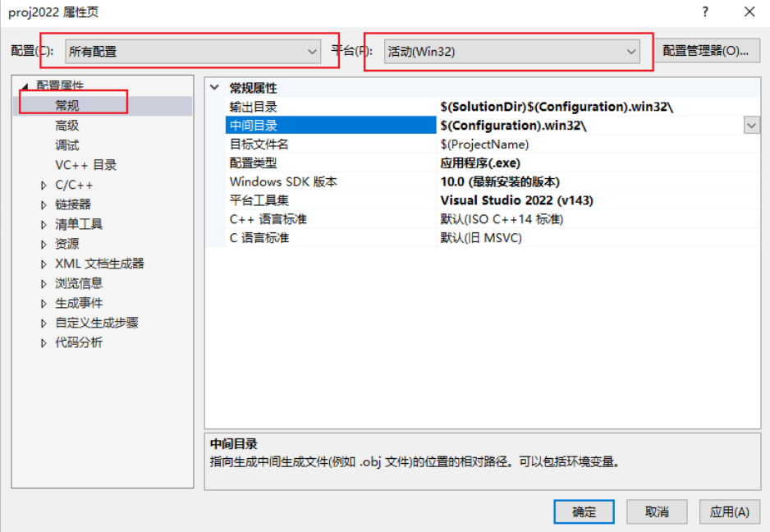Select VC++ 目录 in the tree

point(86,164)
